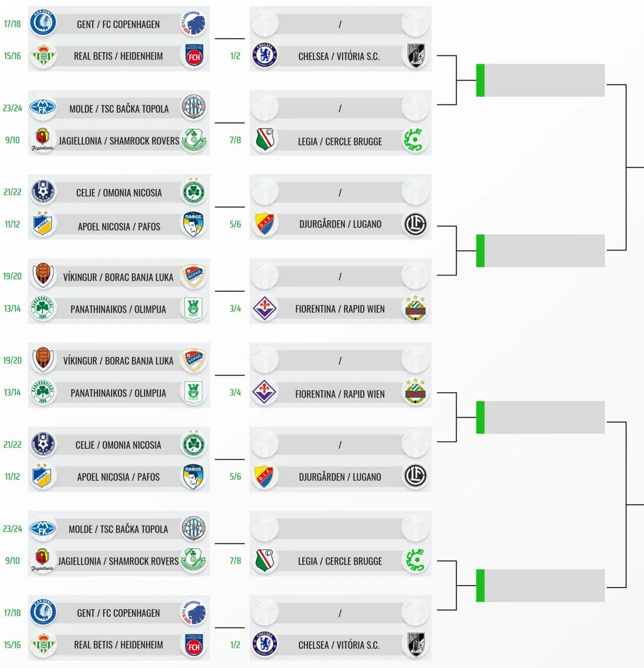Click the Chelsea crest in the bottommost bracket box
Screen dimensions: 644x668
pyautogui.click(x=265, y=643)
